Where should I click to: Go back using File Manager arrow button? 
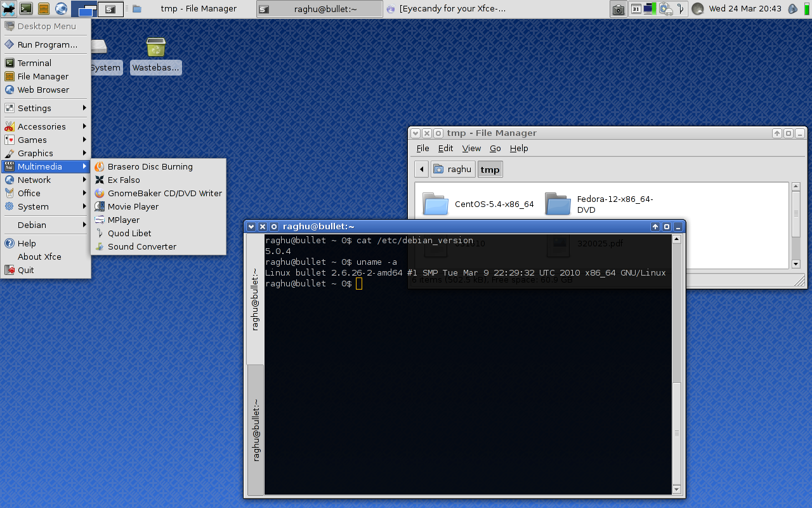click(x=422, y=170)
